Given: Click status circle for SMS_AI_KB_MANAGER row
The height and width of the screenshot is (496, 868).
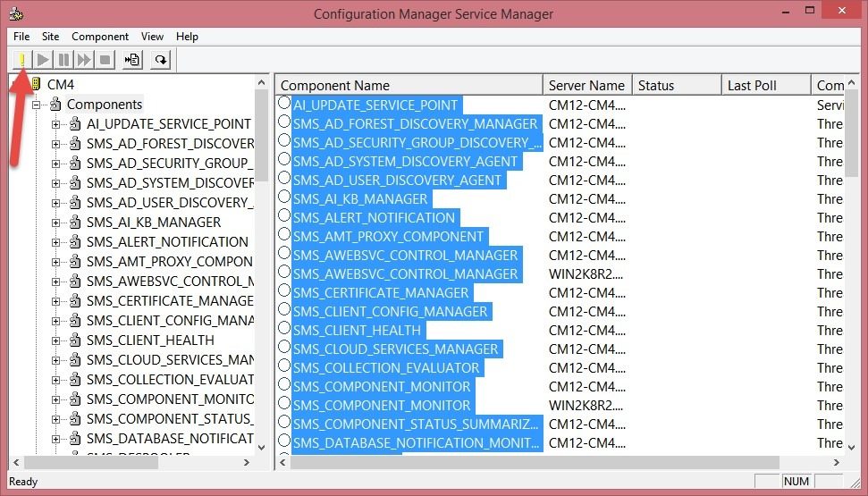Looking at the screenshot, I should coord(284,197).
